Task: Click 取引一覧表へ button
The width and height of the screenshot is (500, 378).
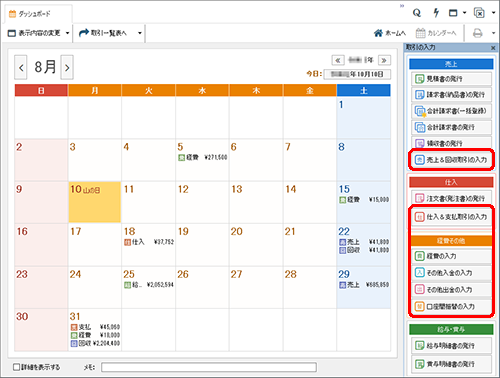Action: [103, 33]
